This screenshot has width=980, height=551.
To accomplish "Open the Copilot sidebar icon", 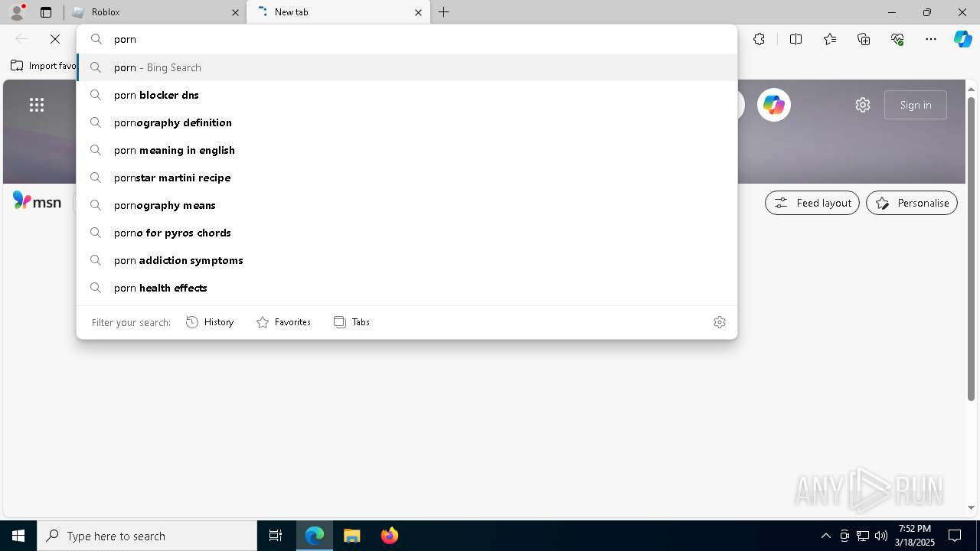I will click(962, 39).
